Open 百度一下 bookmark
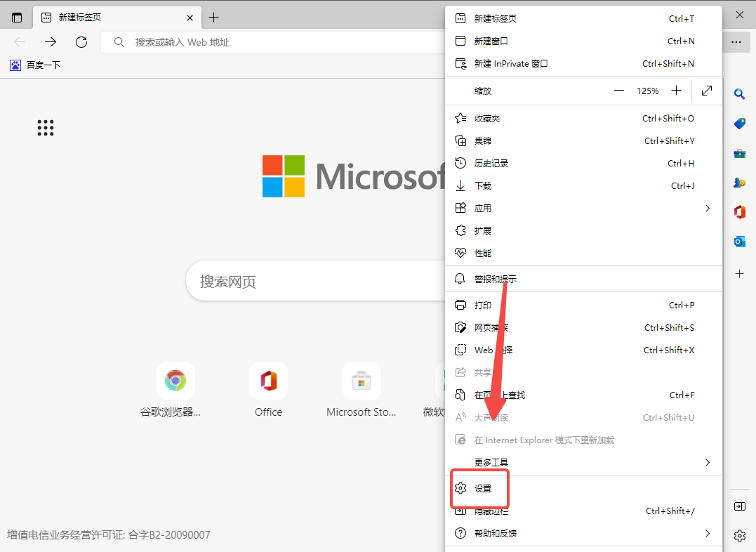Image resolution: width=756 pixels, height=552 pixels. point(35,65)
